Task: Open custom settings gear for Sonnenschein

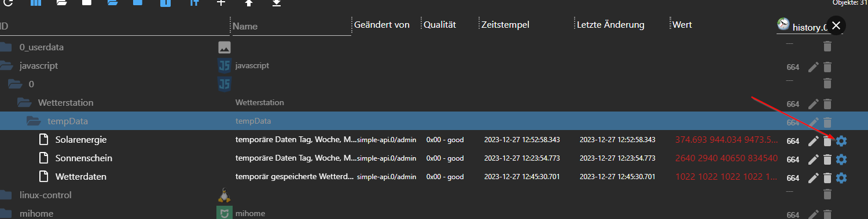Action: pos(841,159)
